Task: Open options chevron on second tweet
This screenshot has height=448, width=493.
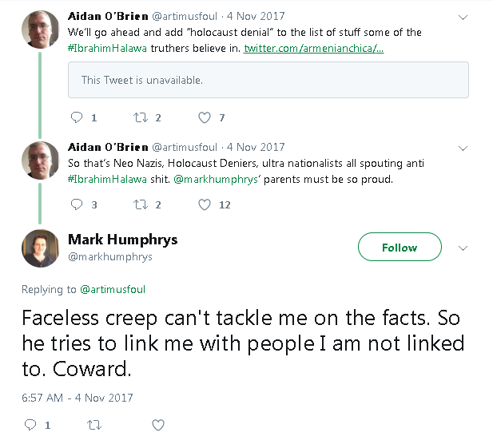Action: click(x=463, y=148)
